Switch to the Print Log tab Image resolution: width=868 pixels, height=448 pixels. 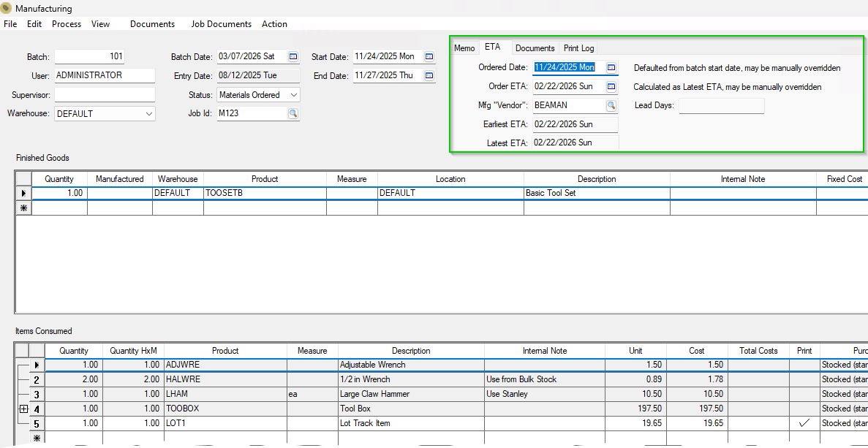pyautogui.click(x=578, y=48)
